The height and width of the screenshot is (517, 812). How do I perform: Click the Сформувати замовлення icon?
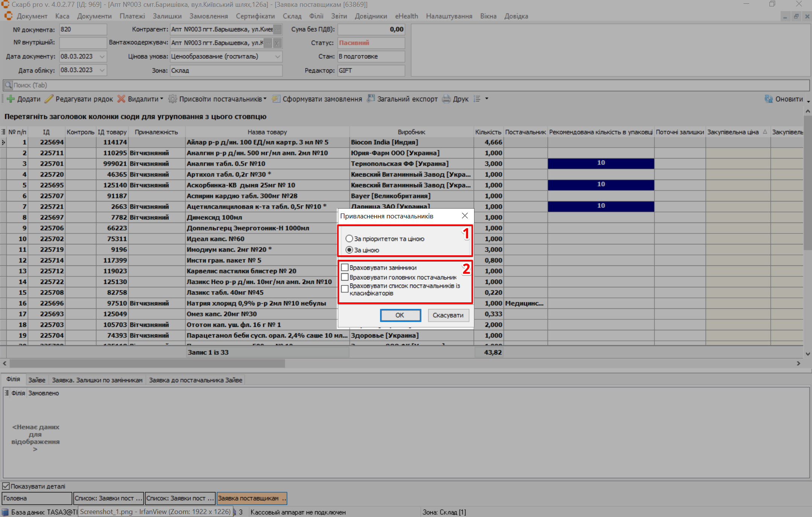(276, 99)
